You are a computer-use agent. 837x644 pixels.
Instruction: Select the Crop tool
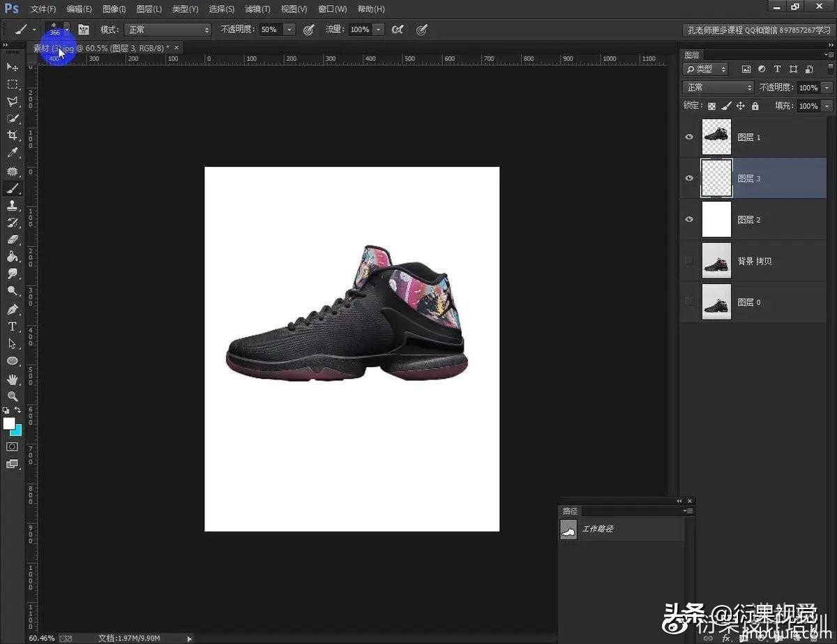coord(12,135)
